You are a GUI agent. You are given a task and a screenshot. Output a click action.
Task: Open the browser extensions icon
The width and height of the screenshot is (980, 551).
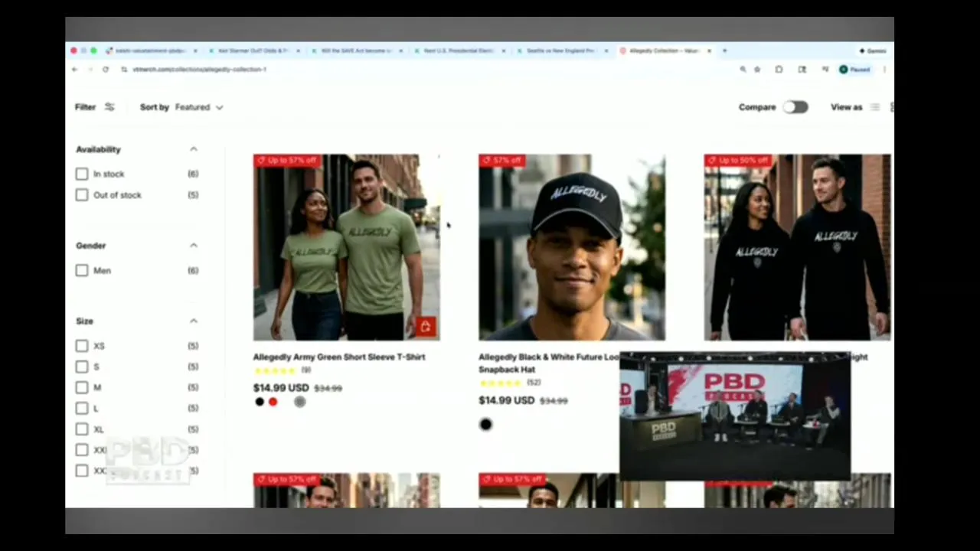click(779, 70)
